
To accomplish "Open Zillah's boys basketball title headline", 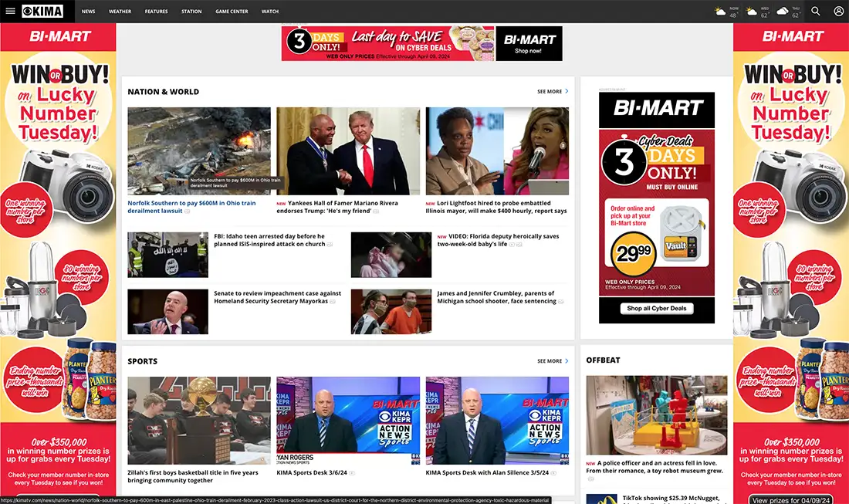I will click(193, 476).
